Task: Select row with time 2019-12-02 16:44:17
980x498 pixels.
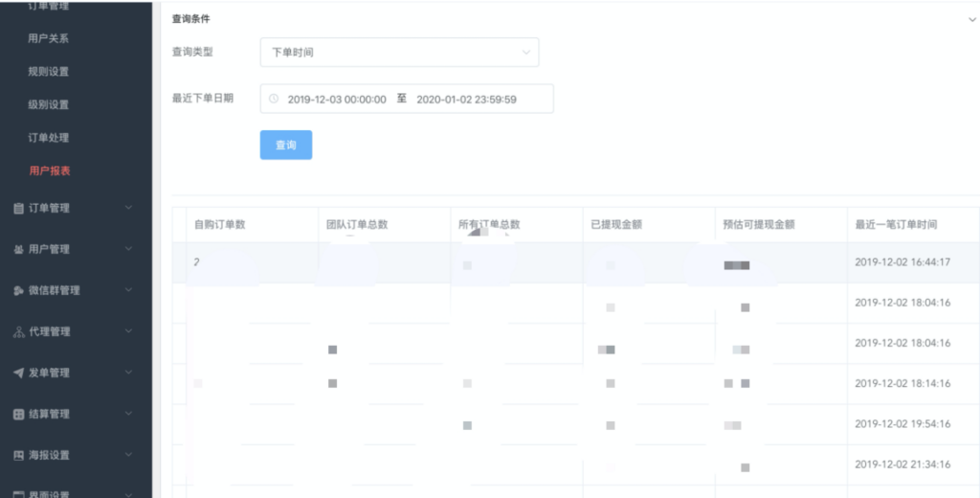Action: click(575, 262)
